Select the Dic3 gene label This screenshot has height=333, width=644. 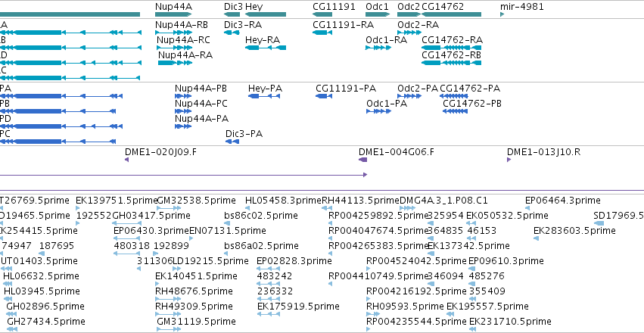tap(233, 7)
